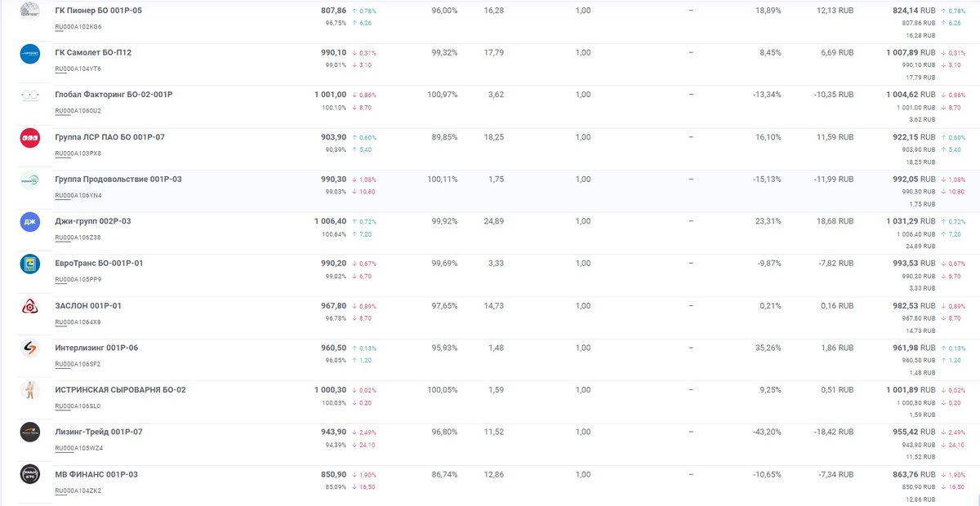This screenshot has height=506, width=980.
Task: Click the 1 031,29 RUB value of Джи-групп
Action: coord(909,221)
